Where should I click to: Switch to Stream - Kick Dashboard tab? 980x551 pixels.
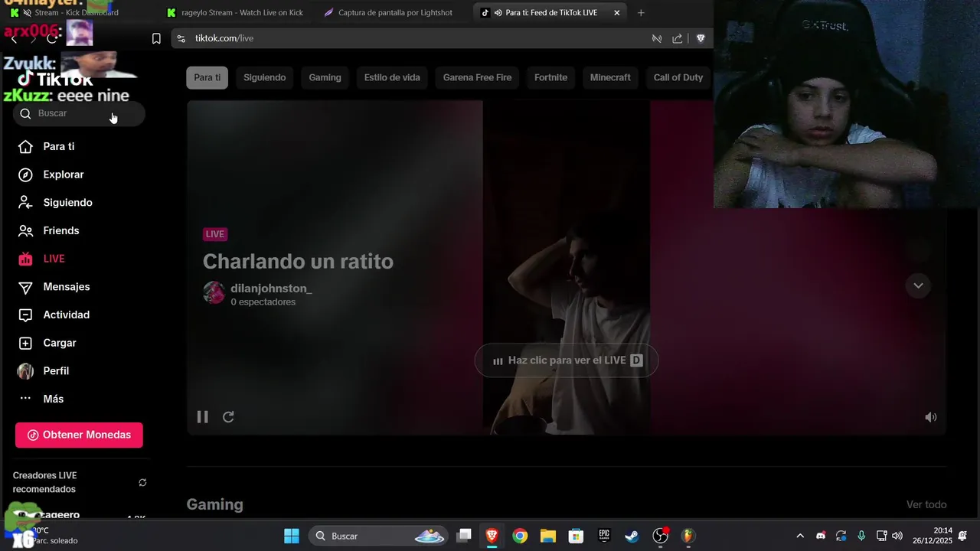[77, 12]
